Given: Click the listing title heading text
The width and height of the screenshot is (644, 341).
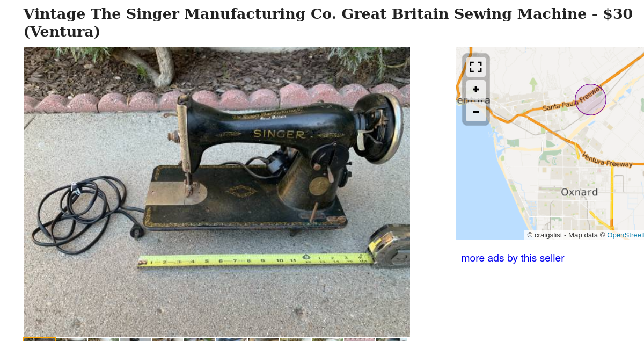Looking at the screenshot, I should pyautogui.click(x=328, y=23).
